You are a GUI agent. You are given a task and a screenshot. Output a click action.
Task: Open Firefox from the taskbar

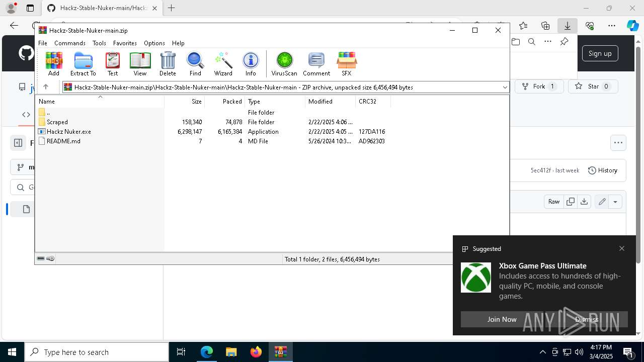click(256, 352)
